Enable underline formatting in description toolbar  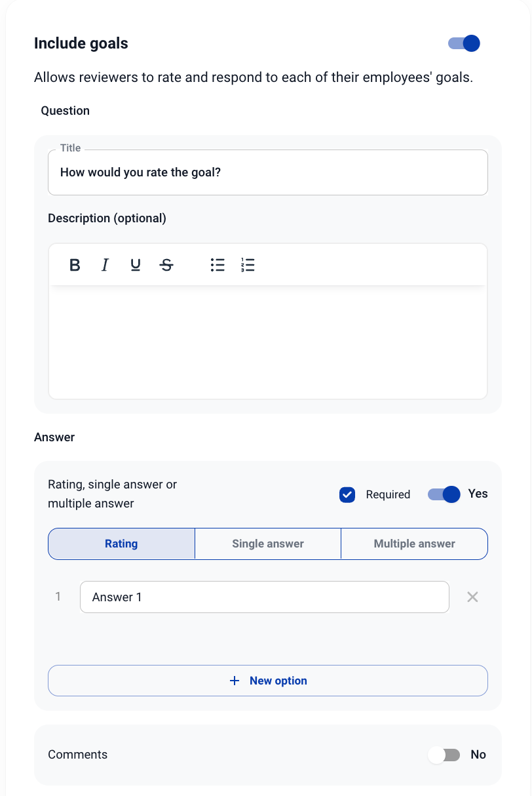pos(136,265)
